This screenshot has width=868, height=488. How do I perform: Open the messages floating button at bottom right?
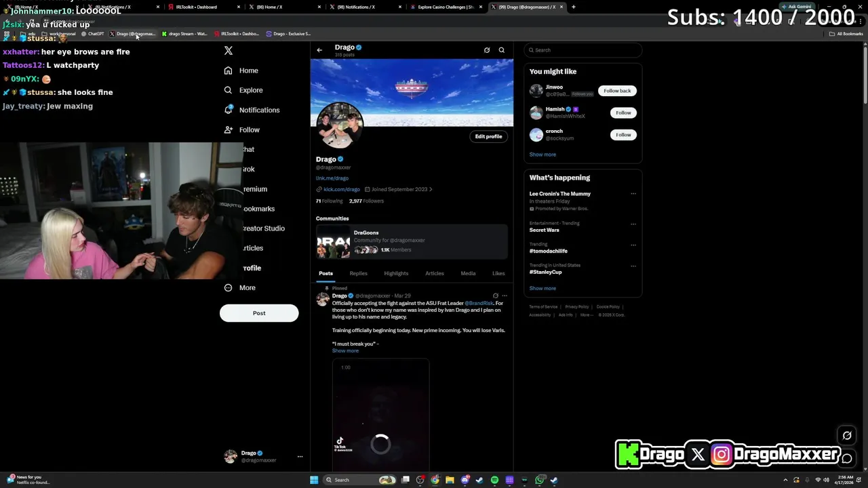point(847,459)
